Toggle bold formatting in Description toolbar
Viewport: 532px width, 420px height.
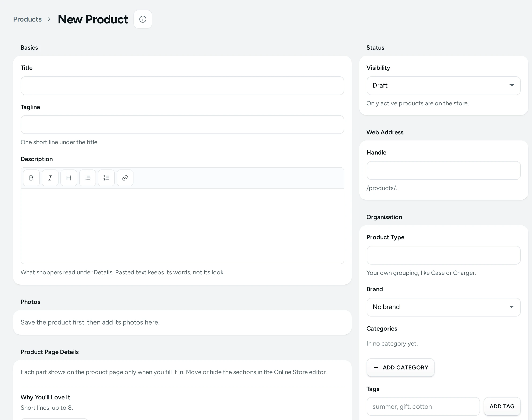[31, 178]
